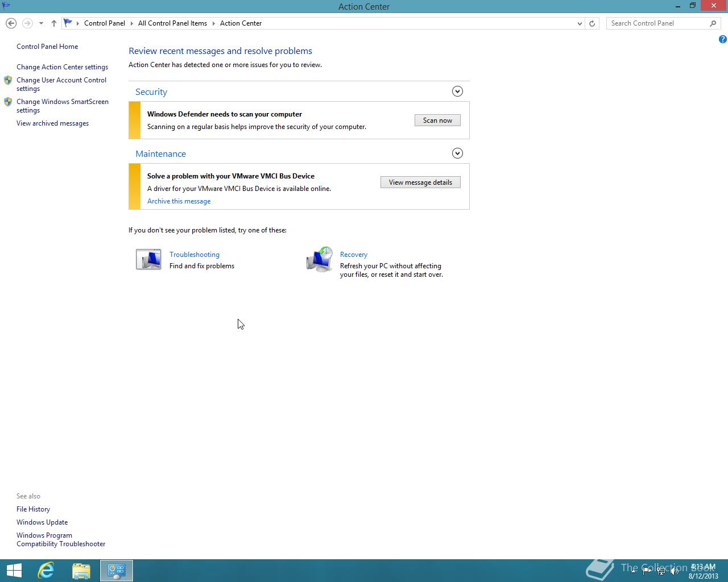This screenshot has height=582, width=728.
Task: Click the Action Center flag in tray
Action: 647,571
